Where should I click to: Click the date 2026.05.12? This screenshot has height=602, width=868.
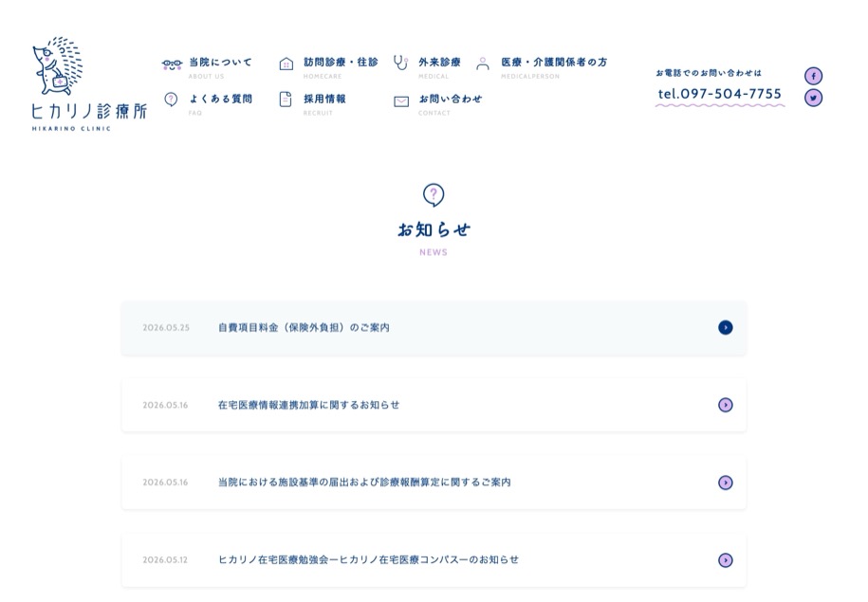point(165,560)
